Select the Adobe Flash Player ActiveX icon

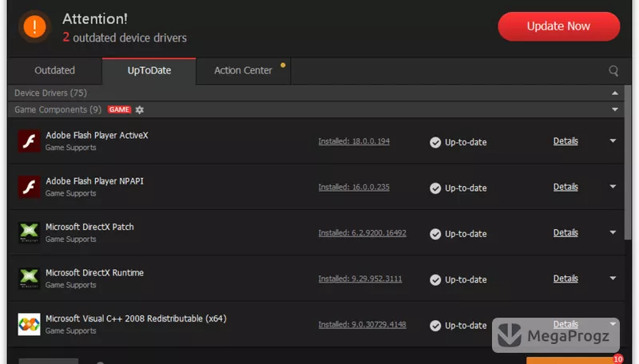click(x=29, y=140)
